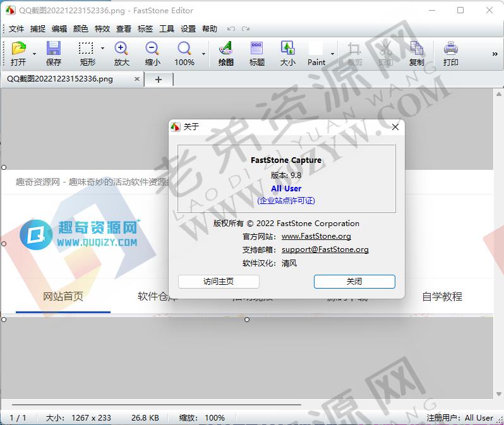Expand the 100% zoom dropdown arrow
Screen dimensions: 504x425
point(203,54)
